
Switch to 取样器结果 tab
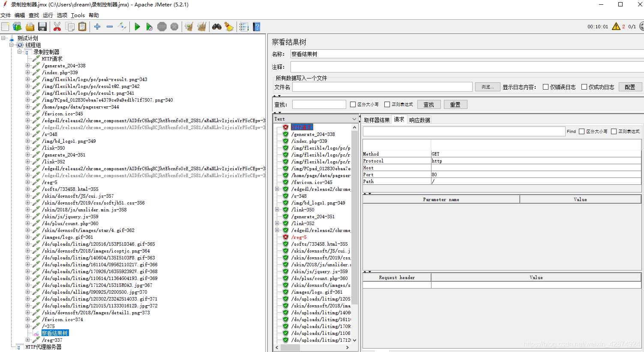[377, 120]
